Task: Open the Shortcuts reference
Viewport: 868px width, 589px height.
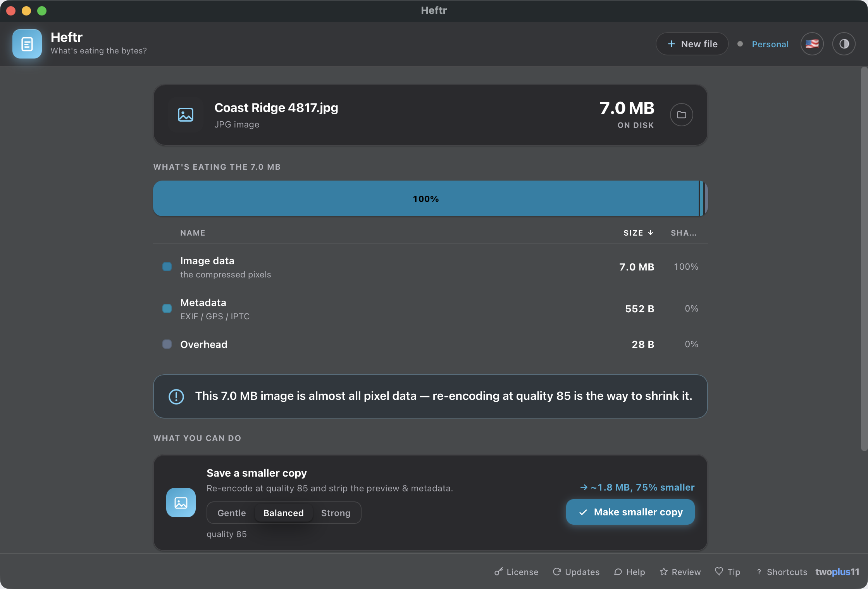Action: [782, 572]
